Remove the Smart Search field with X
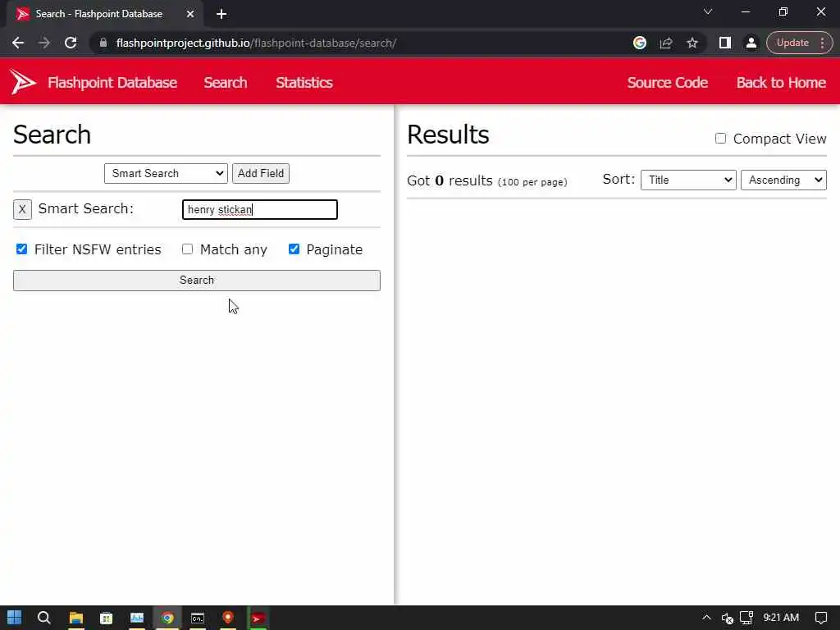This screenshot has width=840, height=630. [x=22, y=209]
